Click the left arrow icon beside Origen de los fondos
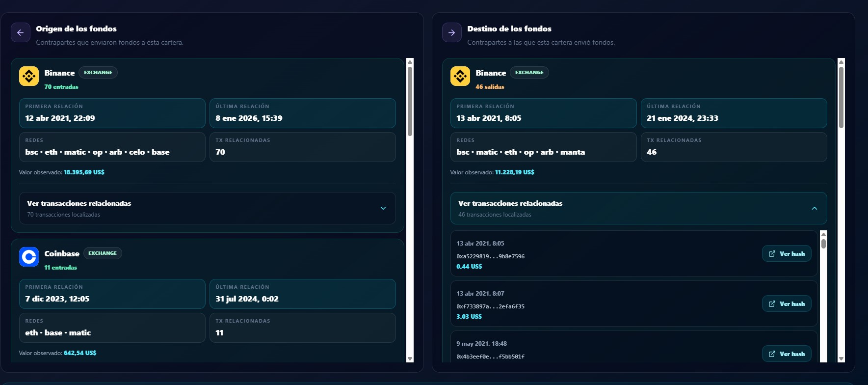Screen dimensions: 868x385 (21, 32)
